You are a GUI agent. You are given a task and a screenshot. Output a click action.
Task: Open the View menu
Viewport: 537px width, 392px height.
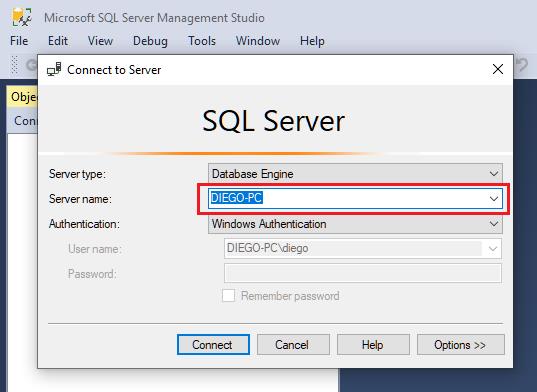click(x=100, y=41)
